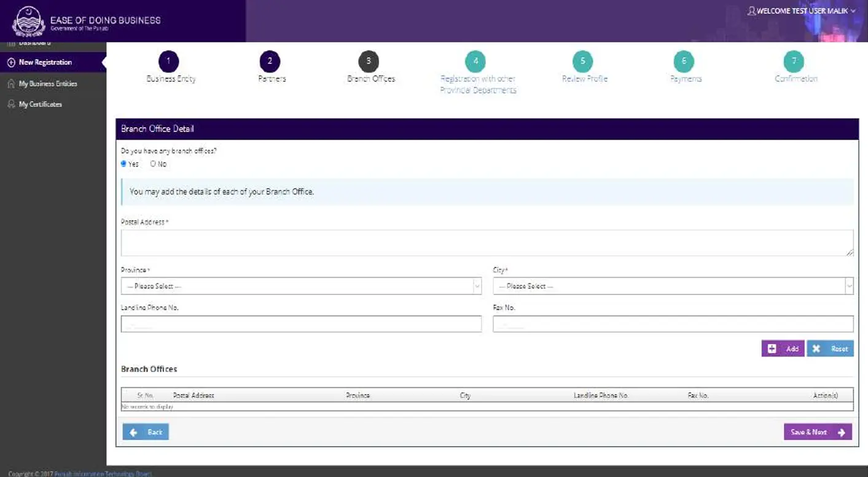Click the Reset button

click(x=830, y=349)
